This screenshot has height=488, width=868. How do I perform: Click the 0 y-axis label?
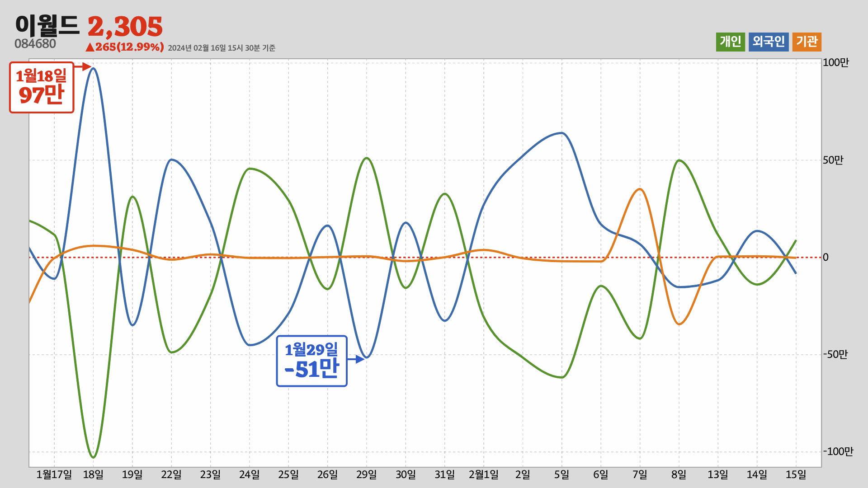pyautogui.click(x=826, y=258)
